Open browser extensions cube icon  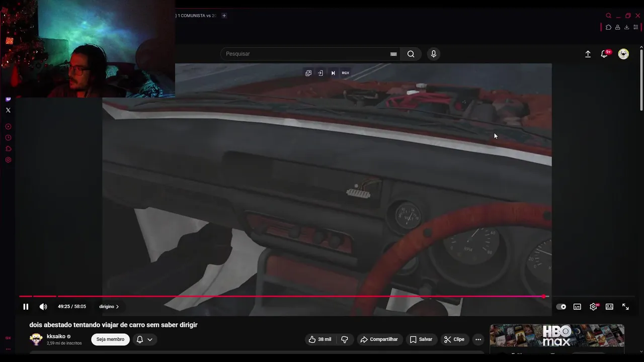coord(608,27)
